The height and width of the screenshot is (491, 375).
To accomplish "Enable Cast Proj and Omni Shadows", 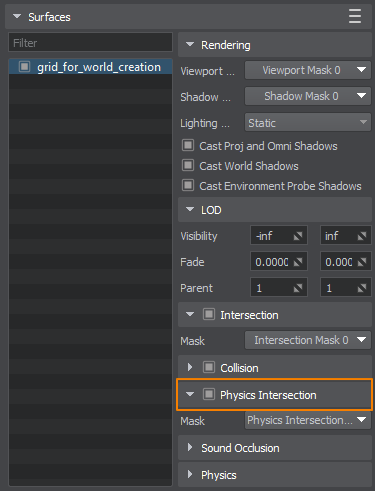I will [188, 145].
